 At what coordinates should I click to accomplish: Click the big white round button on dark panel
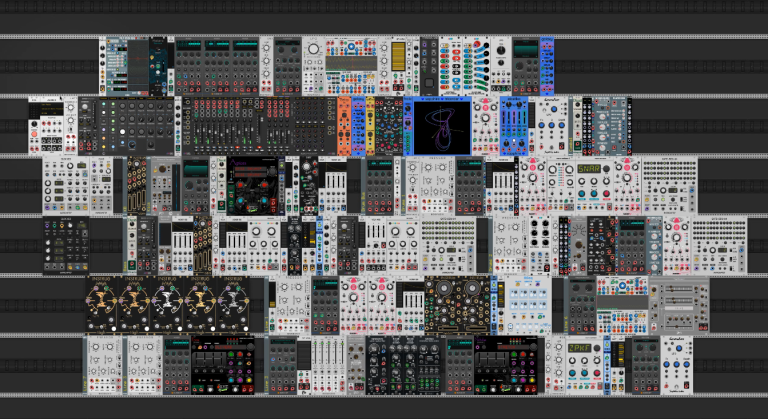(122, 131)
